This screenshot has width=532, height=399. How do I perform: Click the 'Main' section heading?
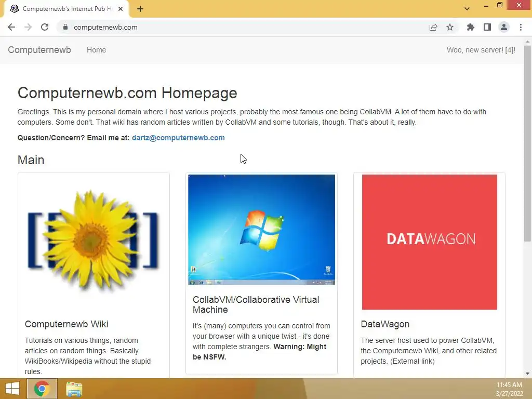click(31, 160)
